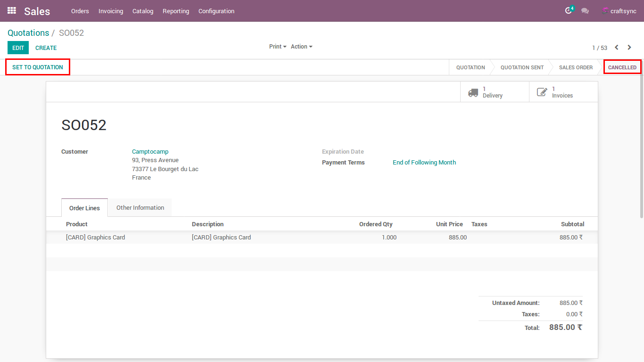Open the Catalog menu
Viewport: 644px width, 362px height.
143,11
